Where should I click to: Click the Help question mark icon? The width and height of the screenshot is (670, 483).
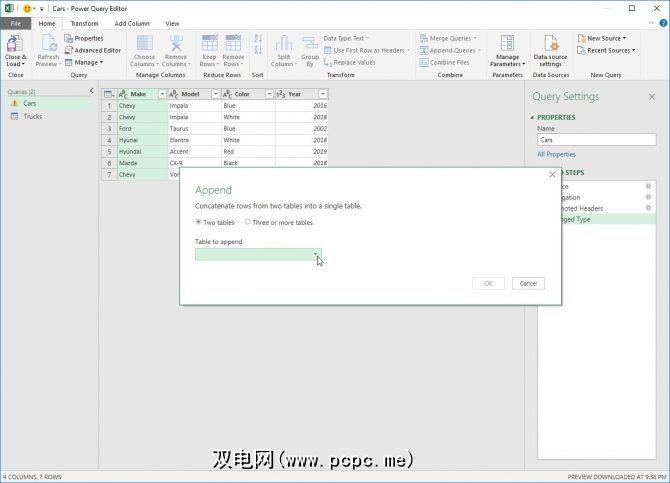pos(663,23)
